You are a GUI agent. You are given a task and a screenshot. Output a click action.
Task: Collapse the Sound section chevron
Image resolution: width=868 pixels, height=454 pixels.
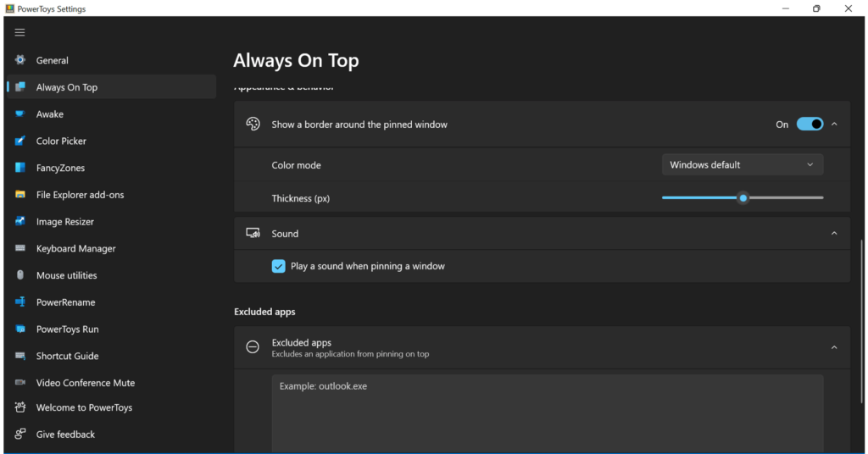834,234
